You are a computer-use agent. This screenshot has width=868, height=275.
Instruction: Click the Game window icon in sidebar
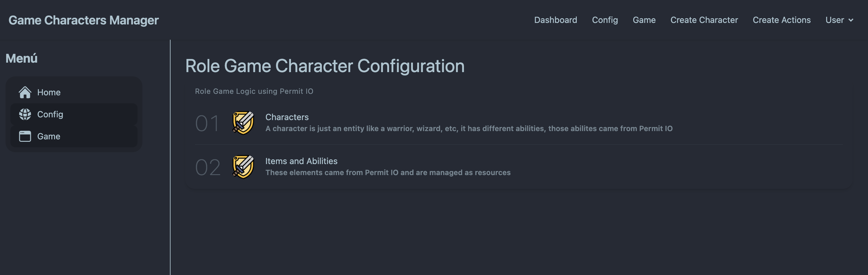[x=25, y=136]
